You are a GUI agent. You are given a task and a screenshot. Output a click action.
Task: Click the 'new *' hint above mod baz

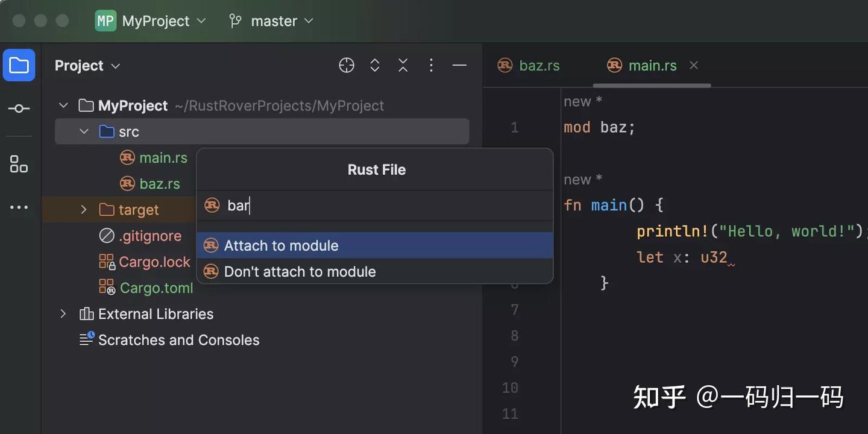(583, 102)
